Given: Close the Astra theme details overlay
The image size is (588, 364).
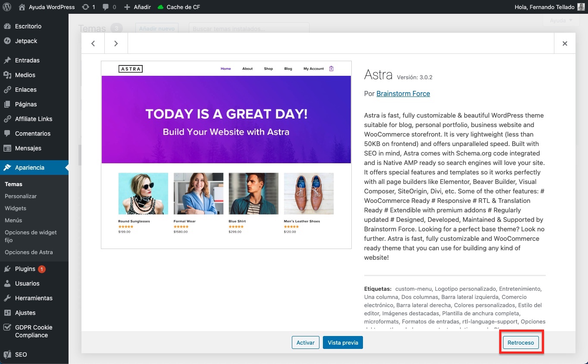Looking at the screenshot, I should [565, 43].
